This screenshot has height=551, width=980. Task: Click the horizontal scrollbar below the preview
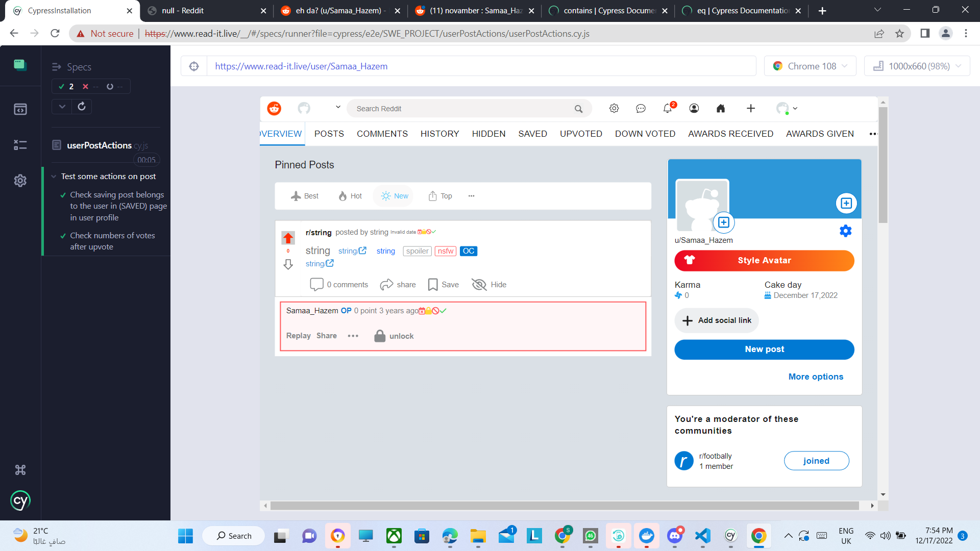tap(564, 506)
